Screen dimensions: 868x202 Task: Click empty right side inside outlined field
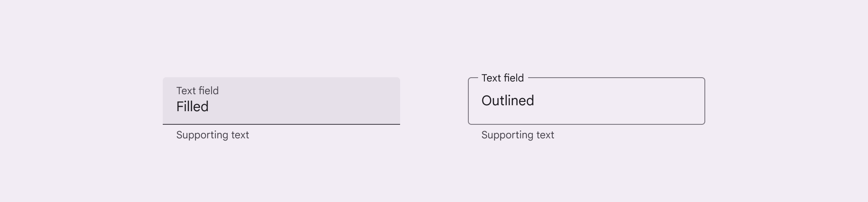click(636, 101)
